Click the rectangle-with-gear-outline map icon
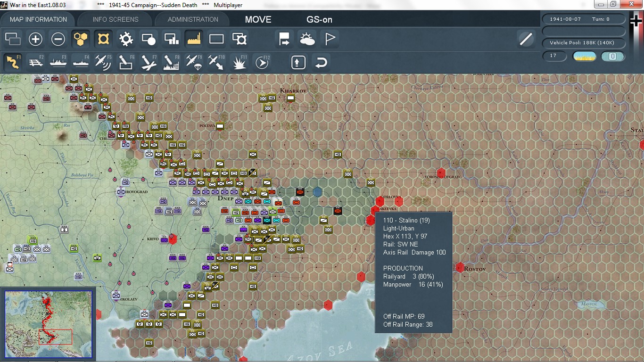 coord(239,39)
